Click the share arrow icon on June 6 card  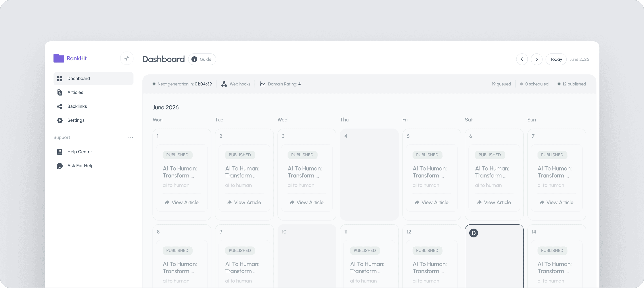coord(479,202)
